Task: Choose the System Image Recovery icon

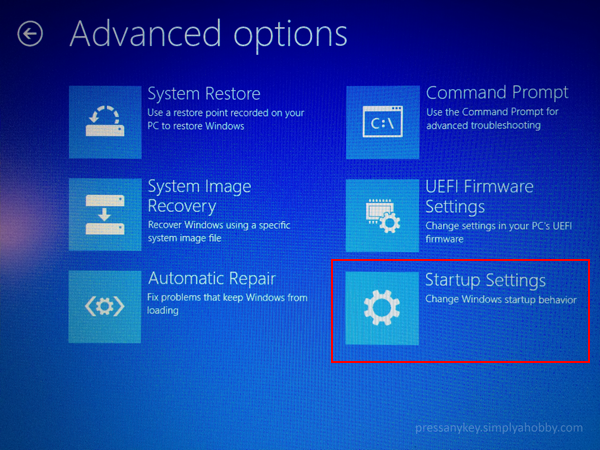Action: pyautogui.click(x=105, y=214)
